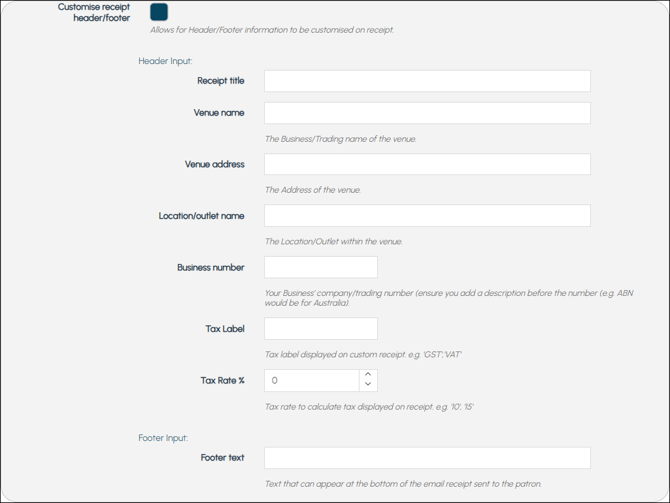Click inside the Tax Rate % number field

click(311, 380)
